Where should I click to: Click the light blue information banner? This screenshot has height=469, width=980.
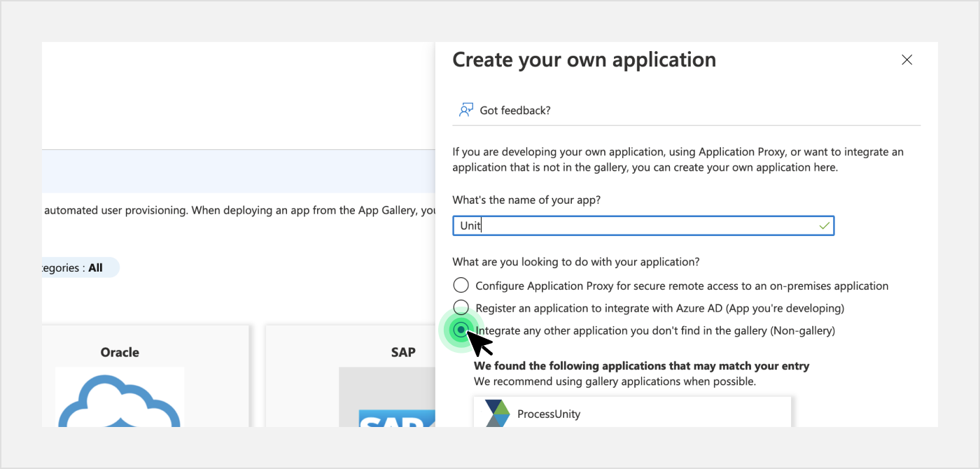tap(238, 171)
